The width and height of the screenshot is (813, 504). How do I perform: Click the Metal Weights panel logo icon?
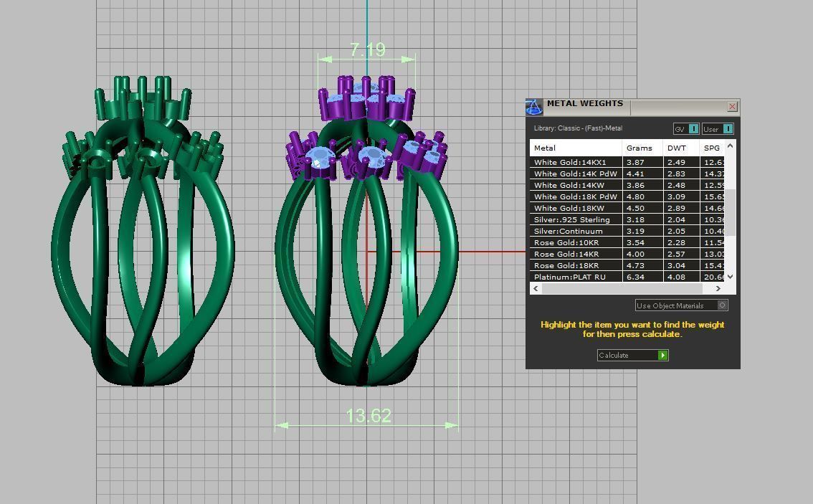click(x=533, y=107)
